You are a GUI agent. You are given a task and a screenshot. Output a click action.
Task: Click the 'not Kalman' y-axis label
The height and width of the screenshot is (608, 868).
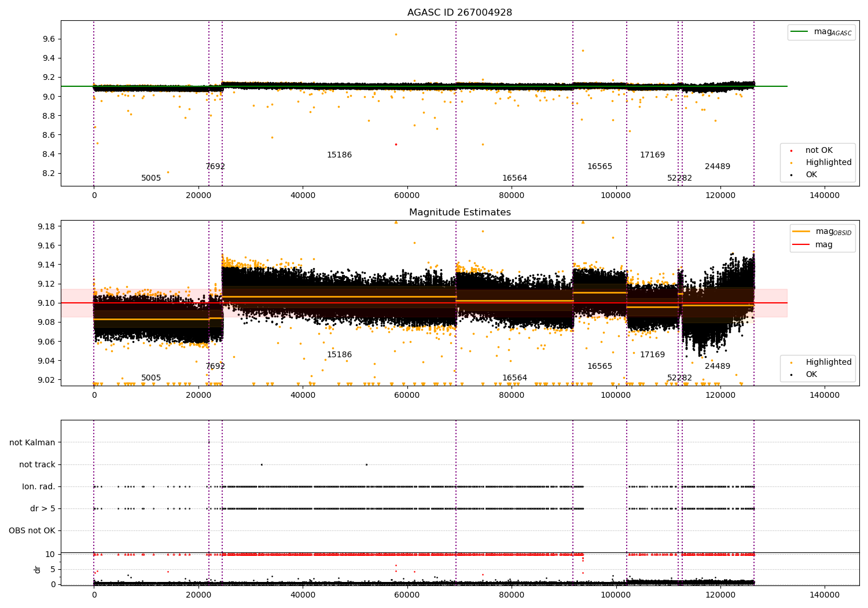pos(32,442)
